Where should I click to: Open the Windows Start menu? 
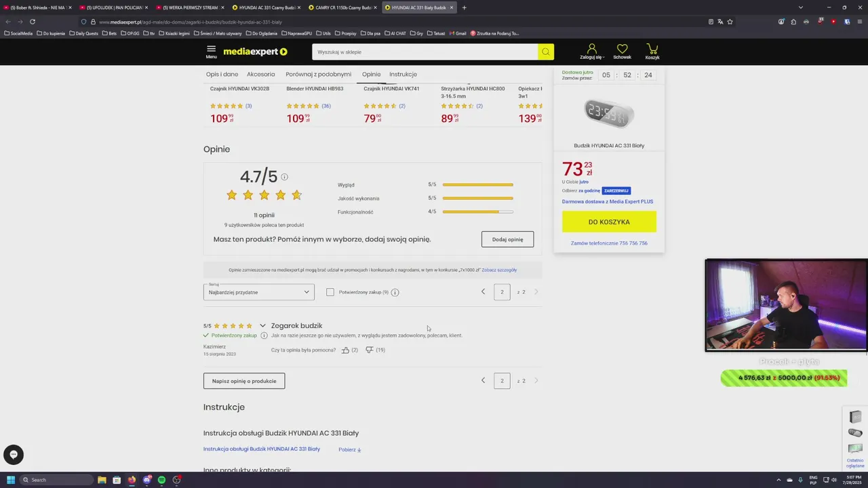click(x=11, y=480)
